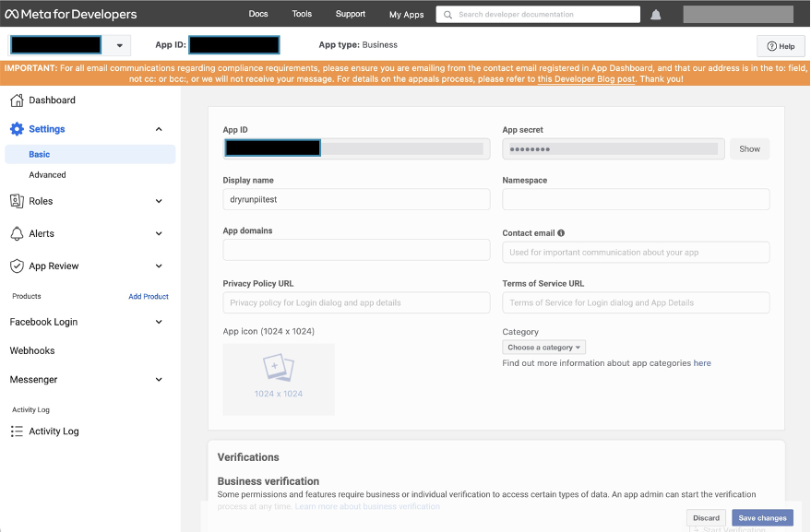Click the Privacy Policy URL field
Viewport: 811px width, 532px height.
click(356, 302)
